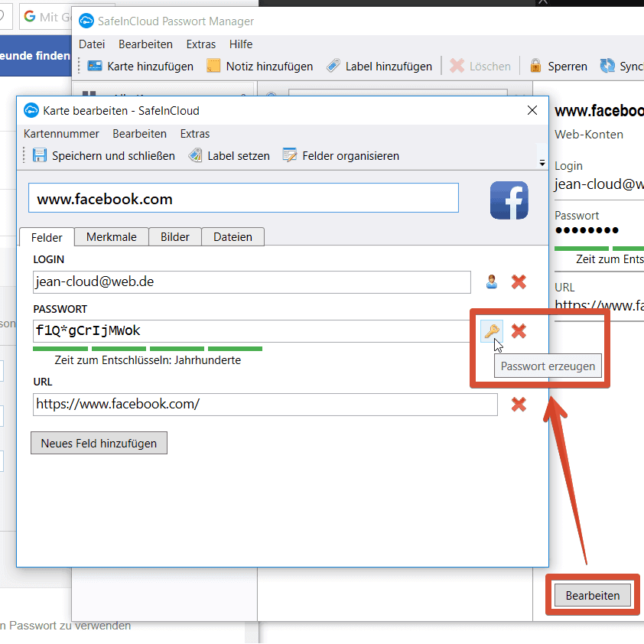This screenshot has width=644, height=644.
Task: Open Datei menu in main window
Action: tap(92, 44)
